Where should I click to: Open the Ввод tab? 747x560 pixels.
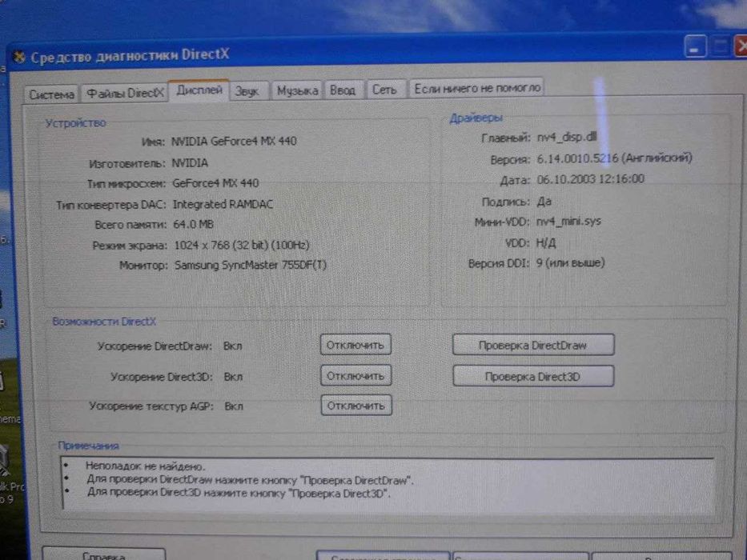tap(343, 90)
